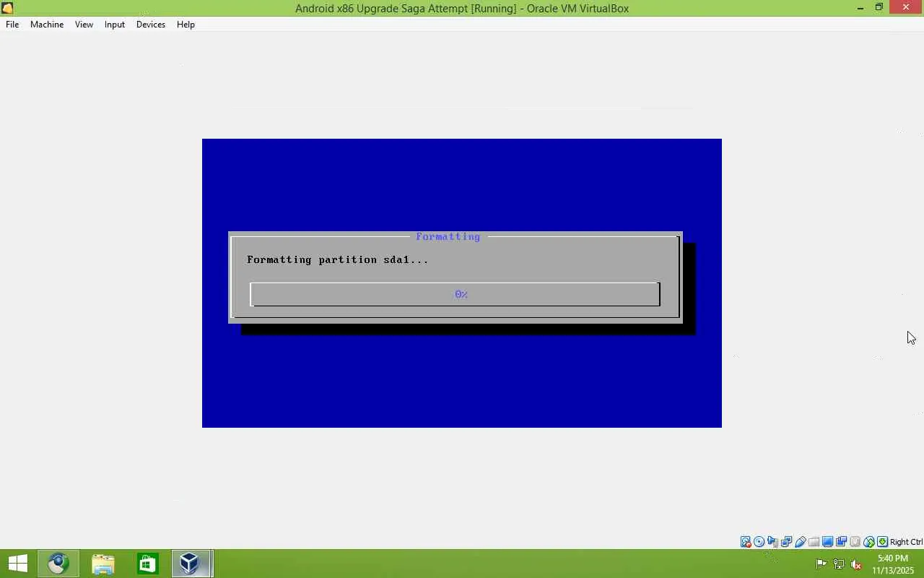The image size is (924, 578).
Task: Open the File menu
Action: pos(12,25)
